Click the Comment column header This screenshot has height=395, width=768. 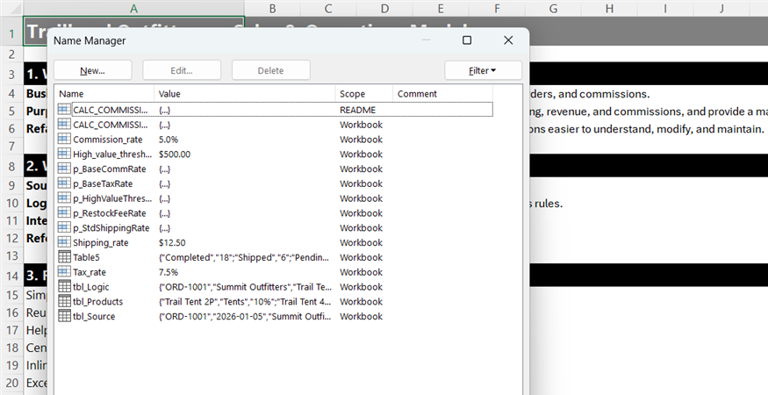442,94
